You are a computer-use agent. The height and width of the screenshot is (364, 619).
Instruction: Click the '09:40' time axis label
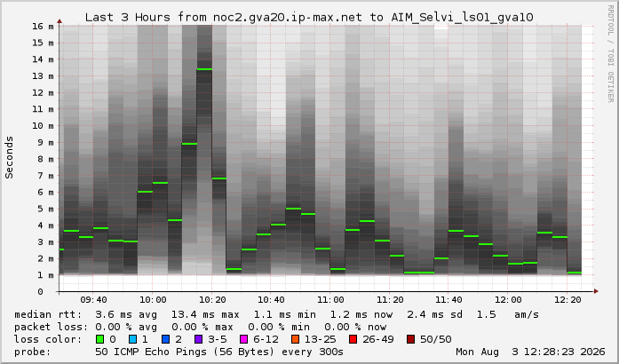pyautogui.click(x=93, y=300)
